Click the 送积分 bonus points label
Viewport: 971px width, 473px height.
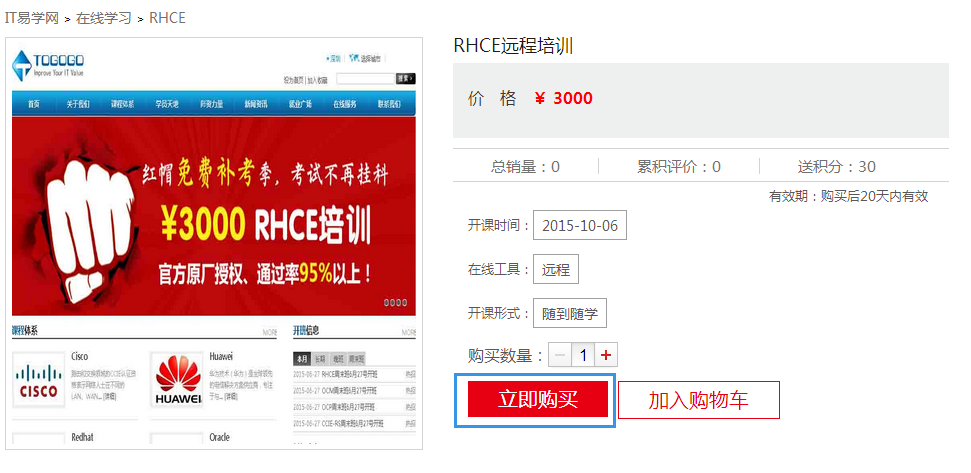836,167
